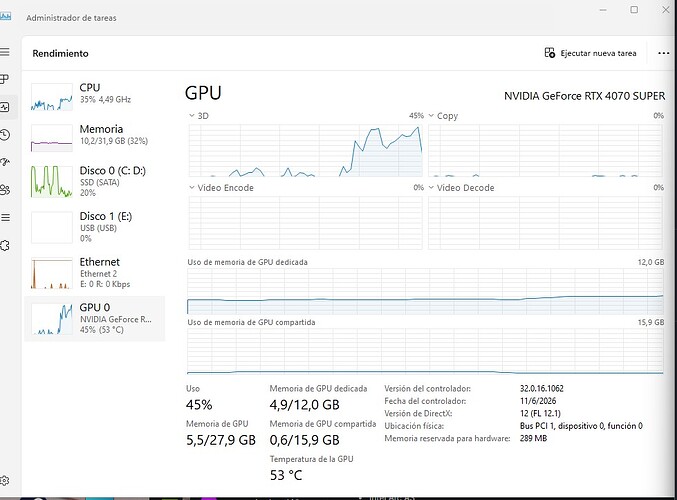The image size is (677, 500).
Task: Open the Details list icon
Action: pyautogui.click(x=5, y=217)
